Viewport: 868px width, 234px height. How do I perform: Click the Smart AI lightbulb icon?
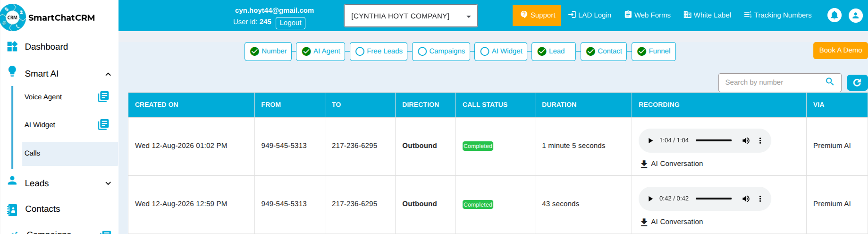click(x=12, y=71)
